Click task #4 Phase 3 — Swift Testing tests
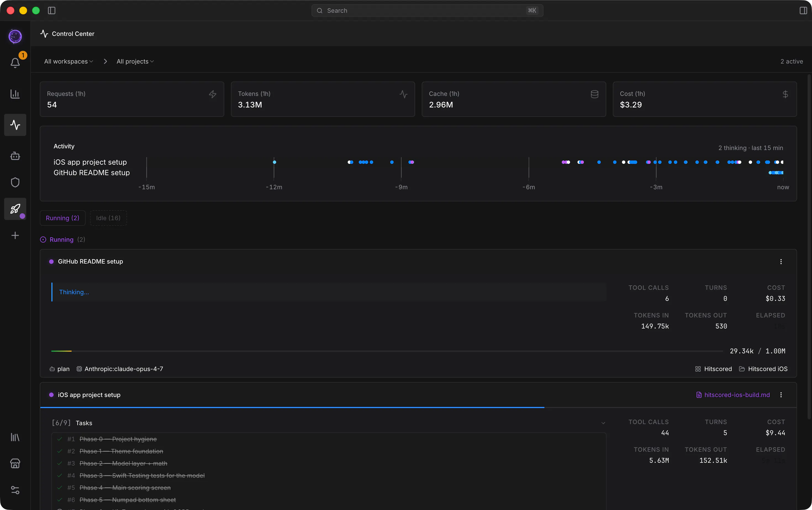 142,475
